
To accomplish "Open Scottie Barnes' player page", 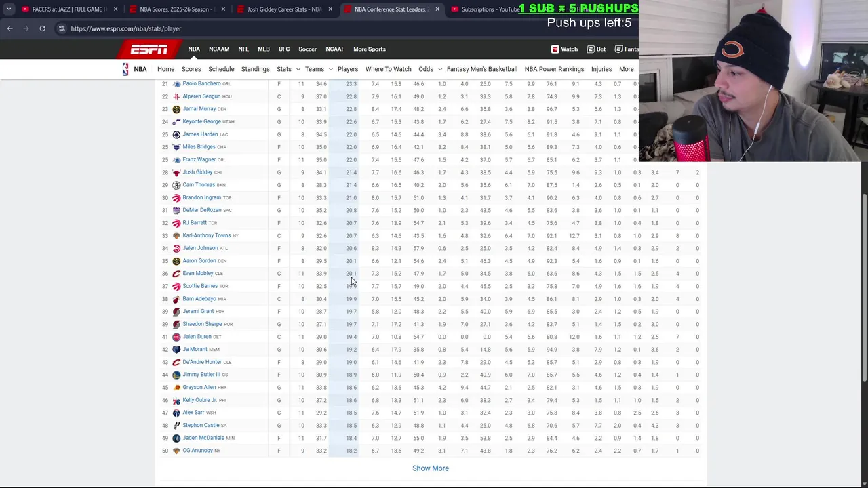I will click(x=200, y=286).
